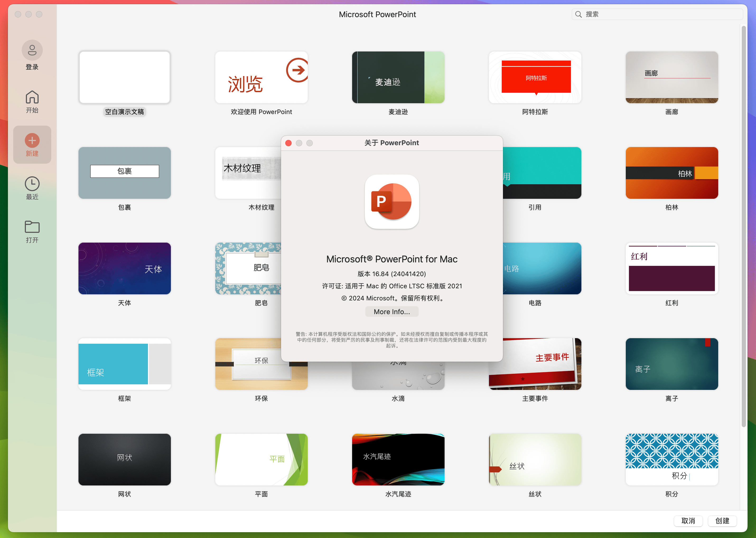Click the Cancel (取消) button
Image resolution: width=756 pixels, height=538 pixels.
688,521
